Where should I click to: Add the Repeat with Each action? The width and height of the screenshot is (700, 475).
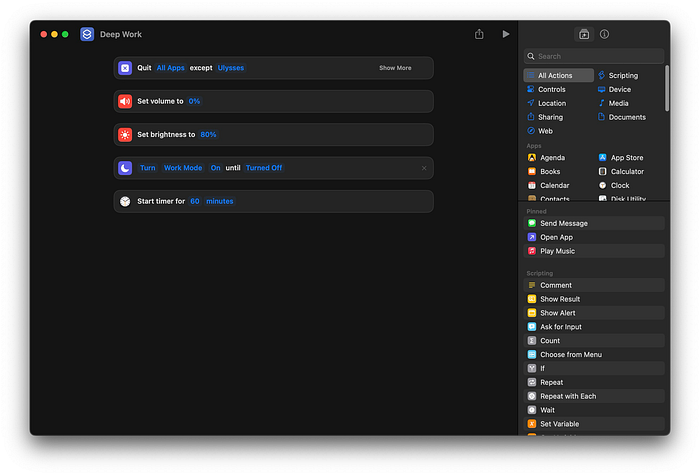(x=594, y=396)
